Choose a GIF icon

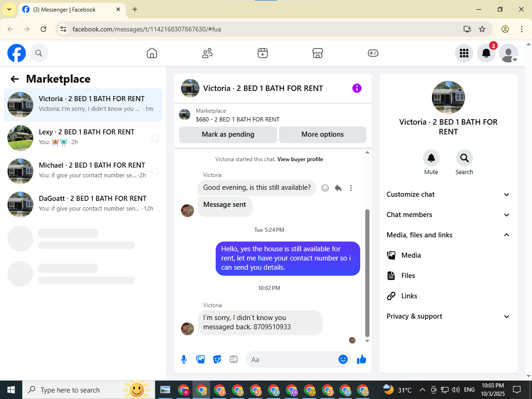pyautogui.click(x=233, y=359)
